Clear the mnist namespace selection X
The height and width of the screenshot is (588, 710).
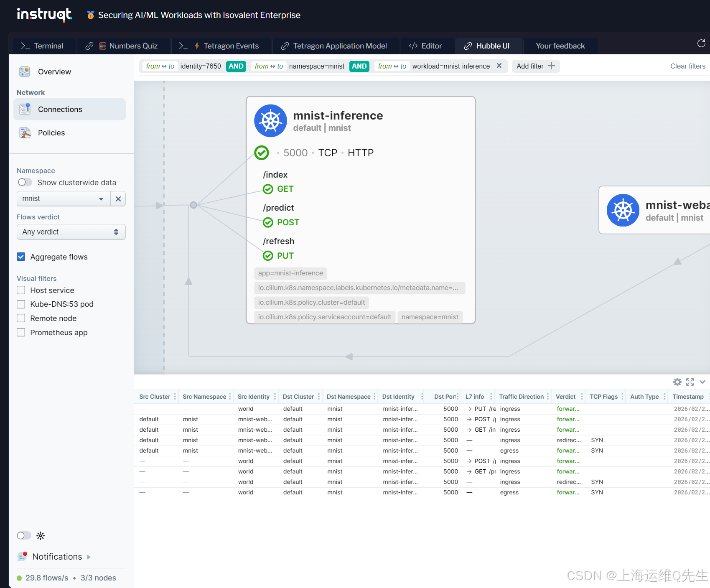[x=118, y=199]
